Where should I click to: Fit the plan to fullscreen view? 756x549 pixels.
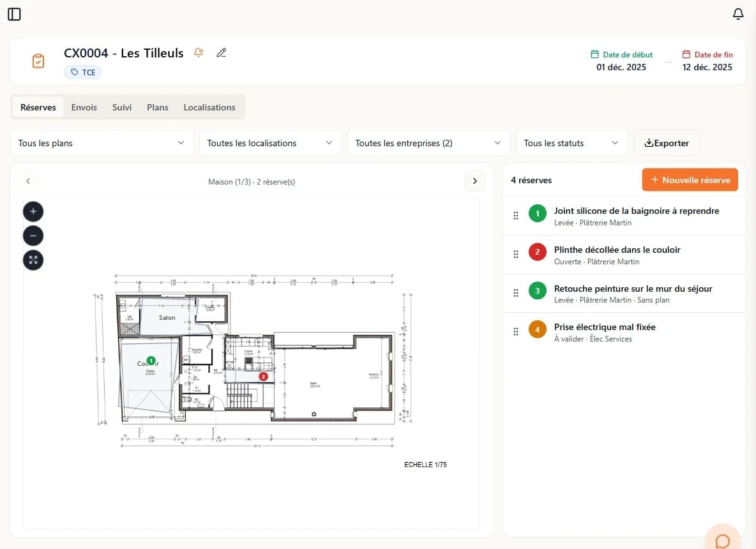click(33, 260)
